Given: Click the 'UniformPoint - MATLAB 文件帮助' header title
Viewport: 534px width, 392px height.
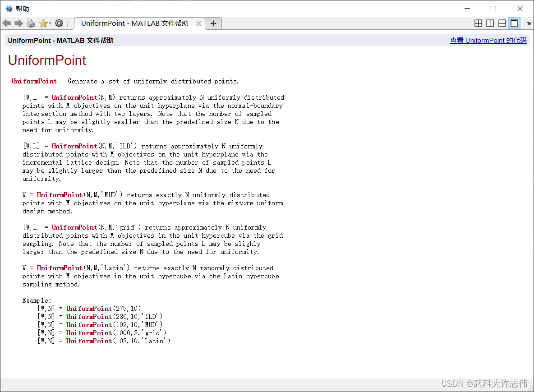Looking at the screenshot, I should click(x=60, y=41).
